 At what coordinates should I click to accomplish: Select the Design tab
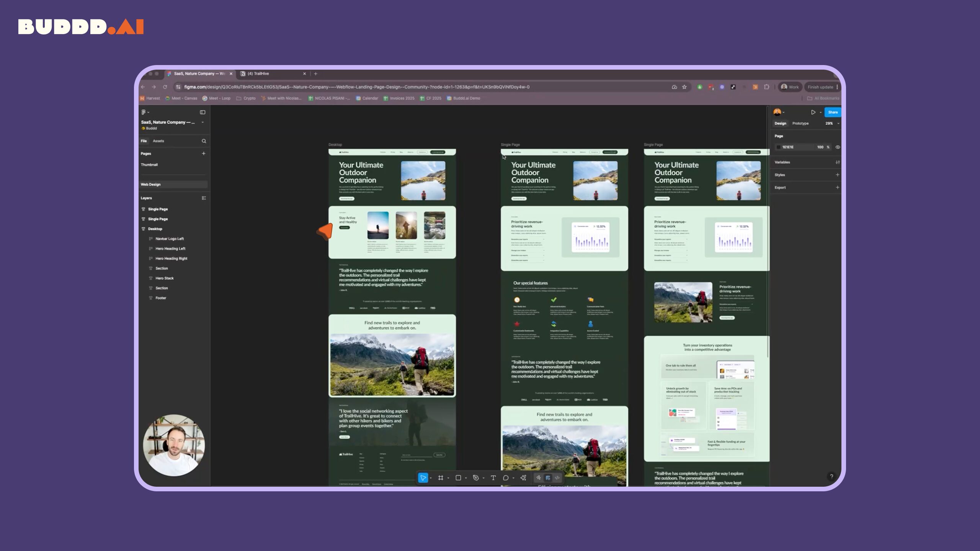click(x=780, y=123)
